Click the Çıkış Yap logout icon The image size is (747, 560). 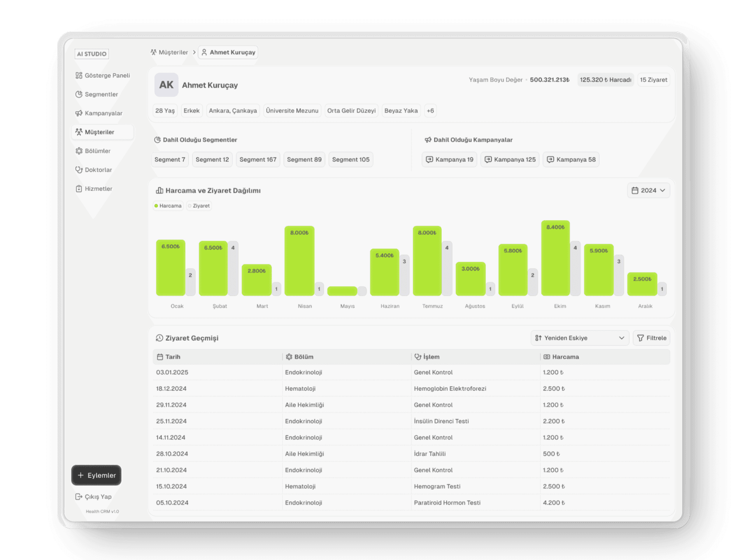tap(79, 497)
